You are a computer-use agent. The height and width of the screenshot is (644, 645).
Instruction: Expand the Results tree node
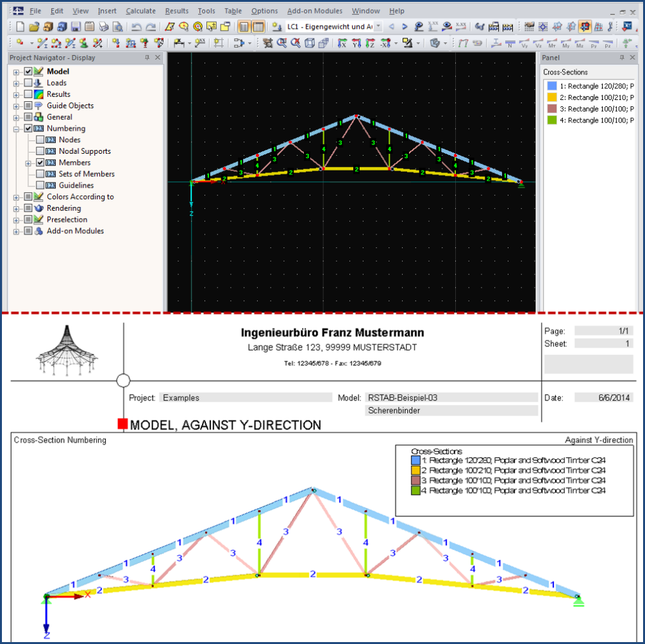click(16, 95)
